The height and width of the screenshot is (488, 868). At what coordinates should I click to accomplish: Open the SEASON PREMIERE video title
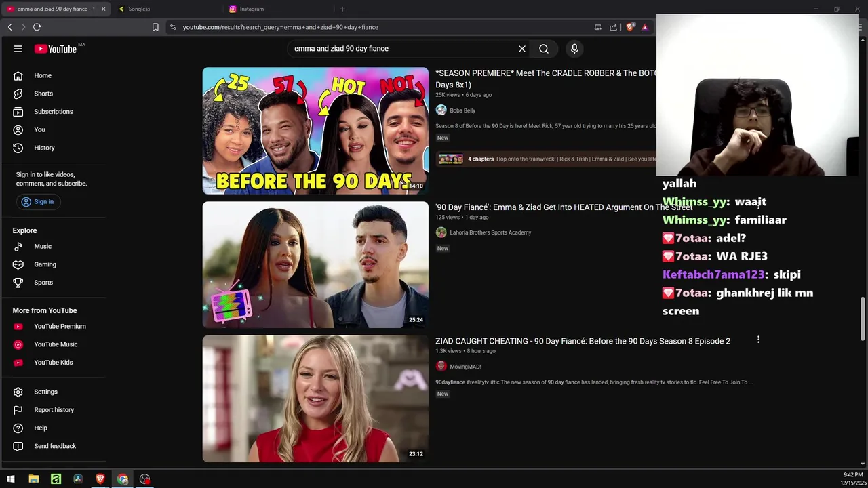pyautogui.click(x=546, y=79)
